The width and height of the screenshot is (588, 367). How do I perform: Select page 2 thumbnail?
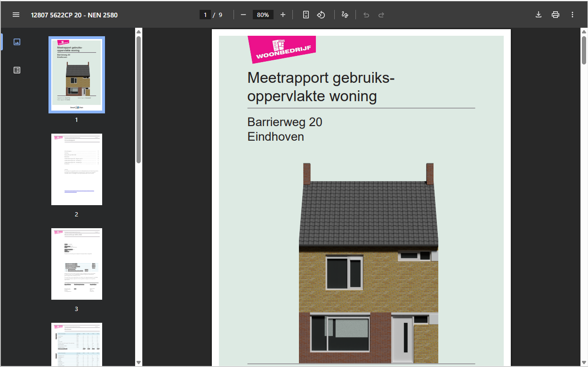(76, 169)
